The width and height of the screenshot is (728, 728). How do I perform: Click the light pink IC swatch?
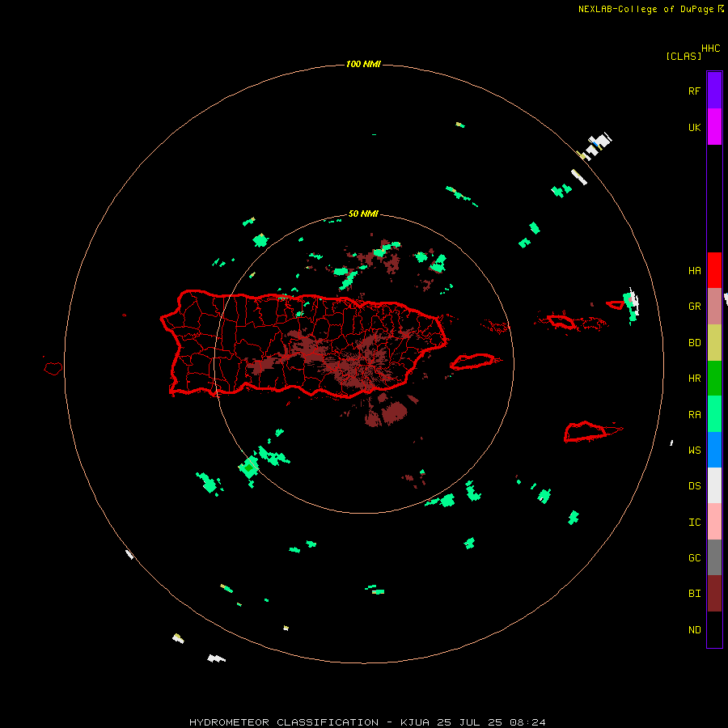pyautogui.click(x=714, y=522)
